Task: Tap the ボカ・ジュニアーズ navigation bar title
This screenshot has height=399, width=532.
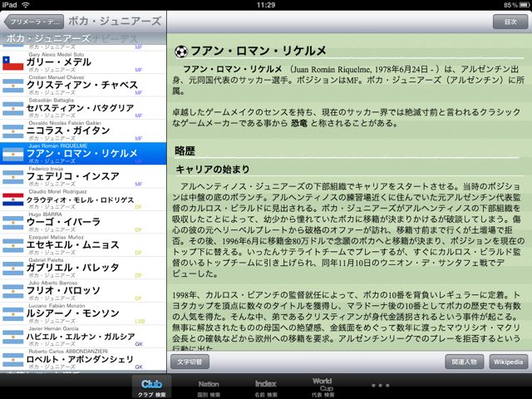Action: coord(115,22)
